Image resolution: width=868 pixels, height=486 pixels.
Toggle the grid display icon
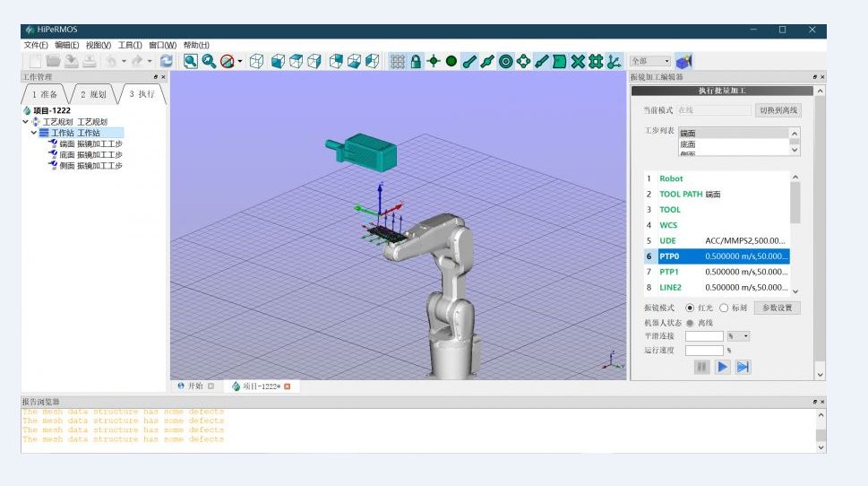pos(397,61)
